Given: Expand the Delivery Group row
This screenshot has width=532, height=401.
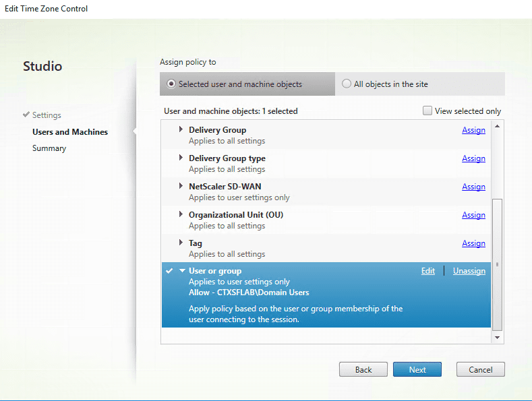Looking at the screenshot, I should point(181,129).
